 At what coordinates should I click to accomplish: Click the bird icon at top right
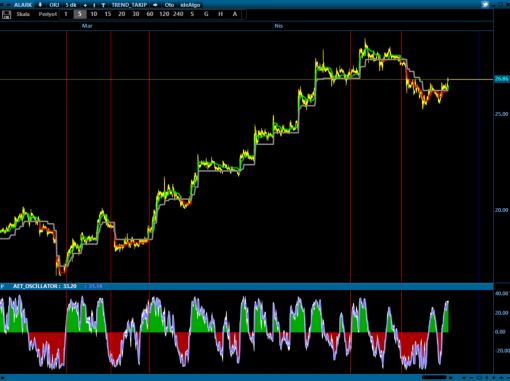(x=485, y=4)
